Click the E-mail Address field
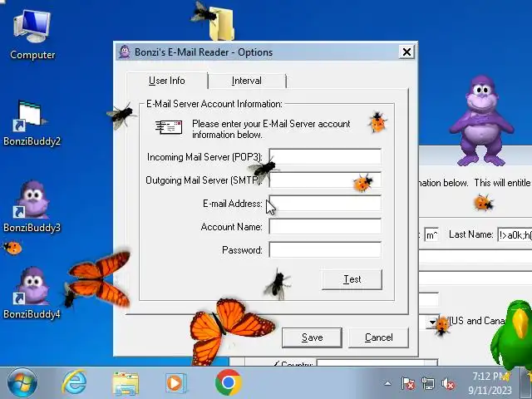Screen dimensions: 532x399 [325, 203]
